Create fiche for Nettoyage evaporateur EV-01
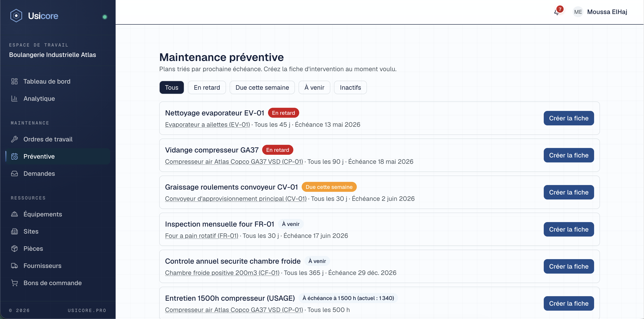 coord(569,118)
